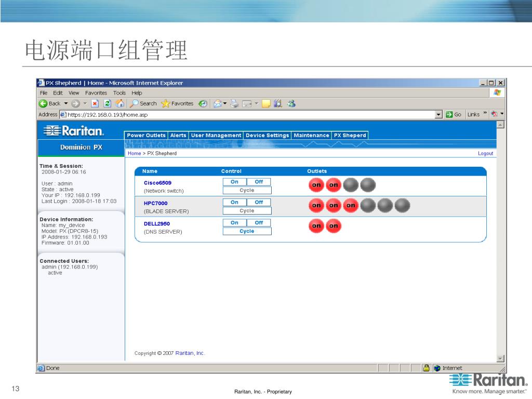Turn On the DELL2950 outlet group
The width and height of the screenshot is (532, 399).
pyautogui.click(x=234, y=222)
